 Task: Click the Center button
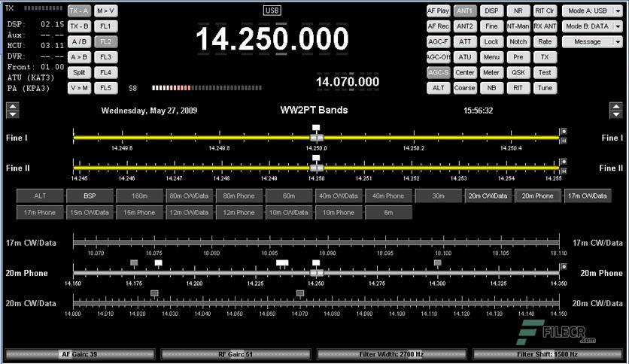click(x=465, y=72)
